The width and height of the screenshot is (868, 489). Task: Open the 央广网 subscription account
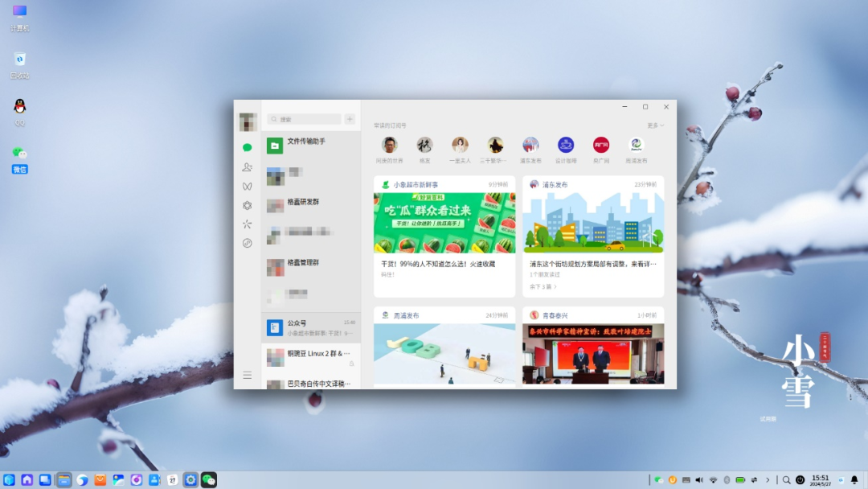(x=601, y=150)
